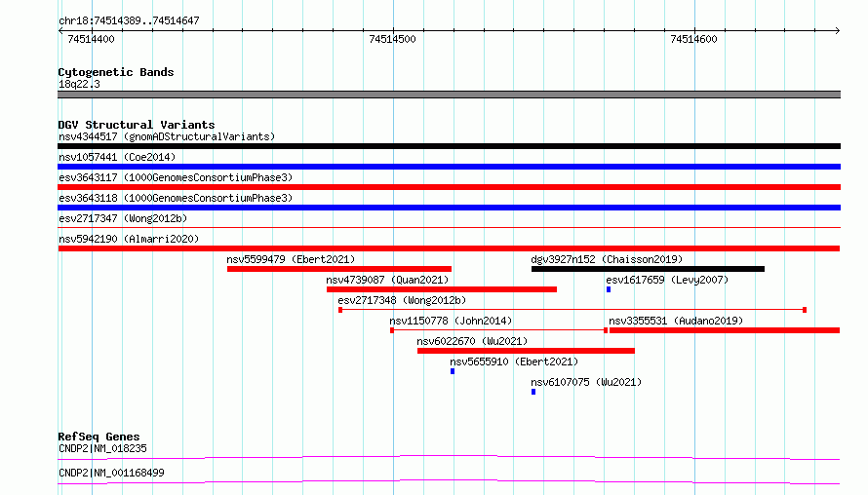Select the magenta CNDP2 NM_001168499 transcript line
868x495 pixels.
pos(449,481)
